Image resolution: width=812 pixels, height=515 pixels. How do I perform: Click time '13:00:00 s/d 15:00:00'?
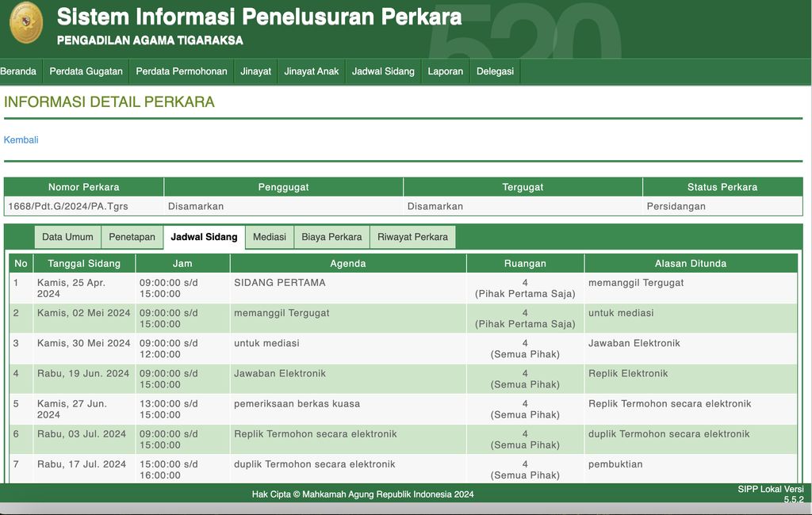[168, 409]
